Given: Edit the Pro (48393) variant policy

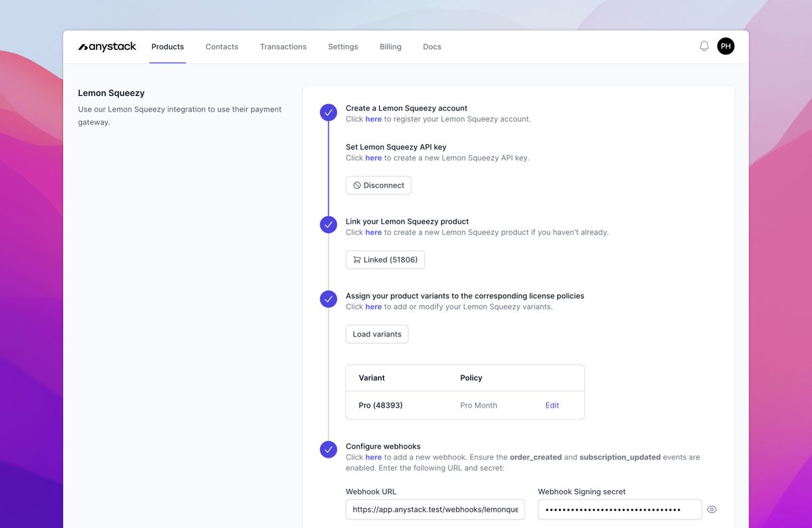Looking at the screenshot, I should coord(552,406).
